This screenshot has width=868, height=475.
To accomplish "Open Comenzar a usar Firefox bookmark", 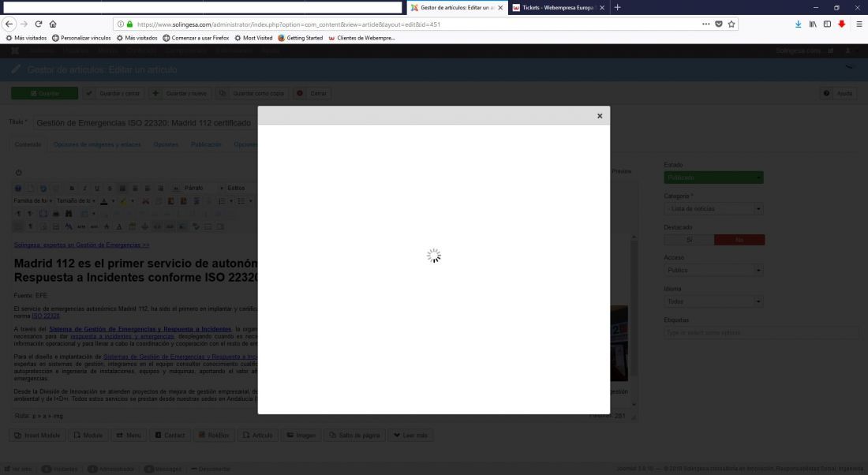I will pos(196,38).
